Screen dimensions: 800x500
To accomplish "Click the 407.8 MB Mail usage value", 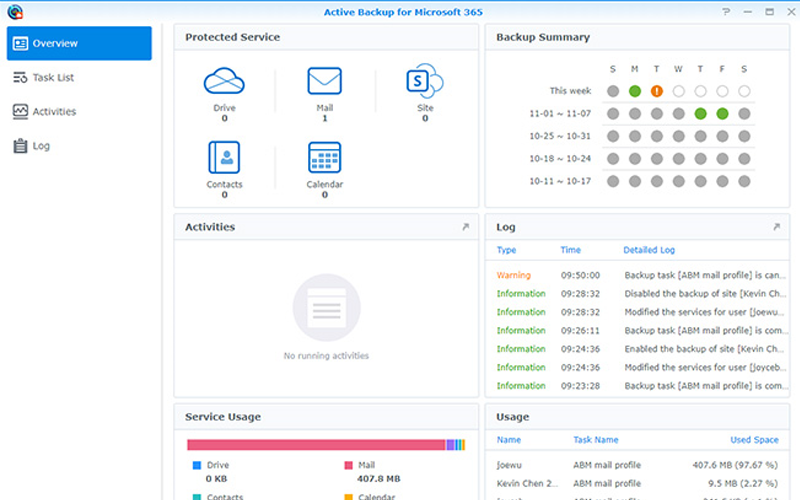I will pos(379,479).
